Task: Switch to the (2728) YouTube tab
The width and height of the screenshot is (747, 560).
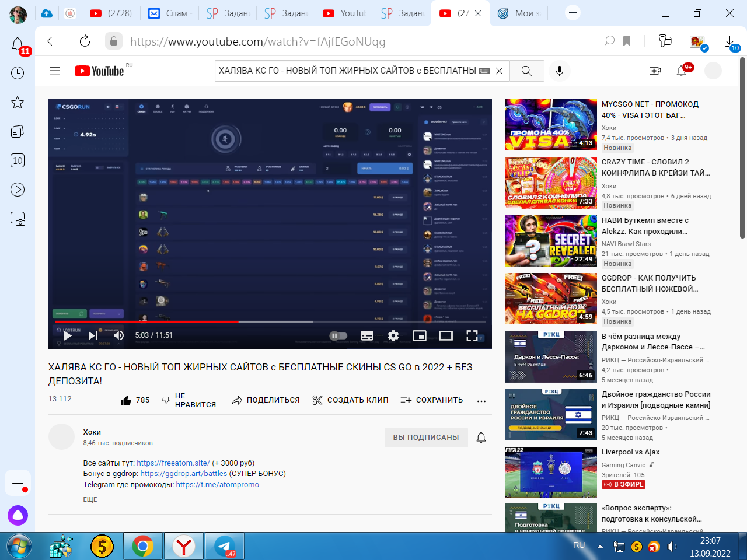Action: click(x=111, y=13)
